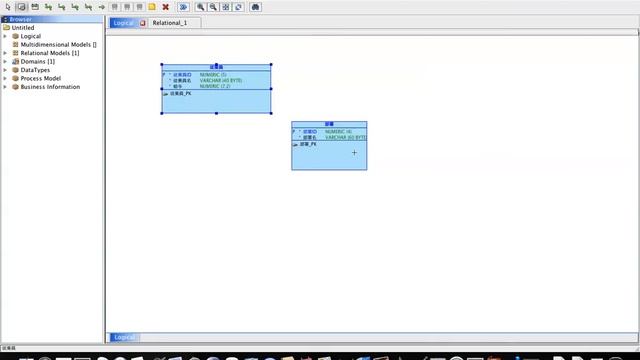Expand the Relational Models [1] node
This screenshot has width=640, height=360.
click(x=5, y=53)
